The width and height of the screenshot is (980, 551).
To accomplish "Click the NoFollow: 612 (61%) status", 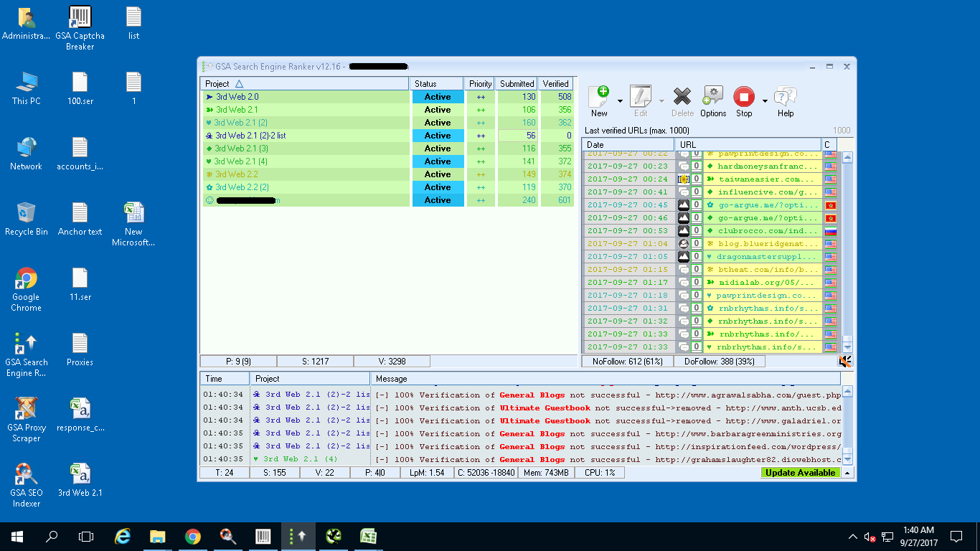I will coord(627,362).
